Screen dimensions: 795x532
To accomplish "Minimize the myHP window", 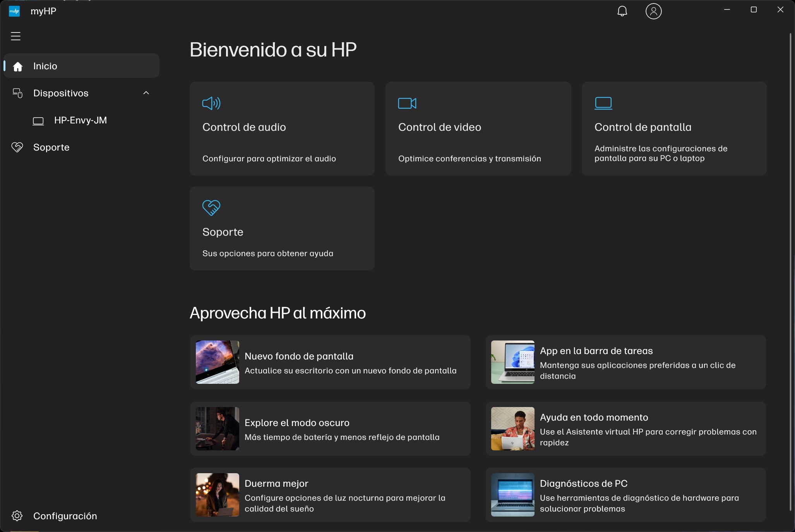I will (x=727, y=10).
